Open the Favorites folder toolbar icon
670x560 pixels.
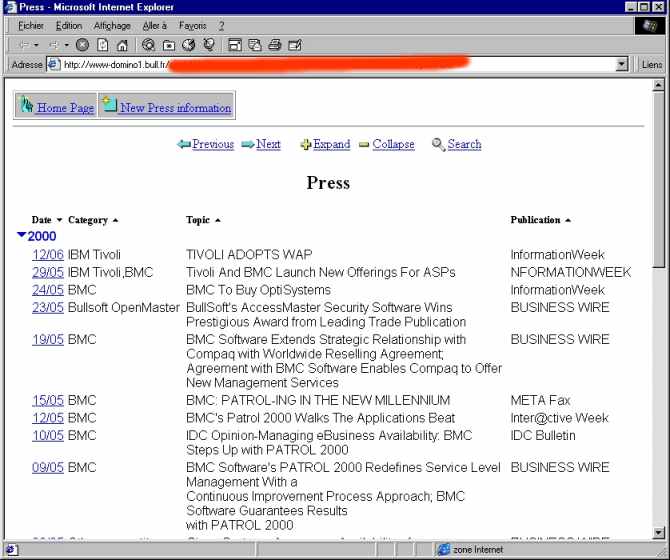[x=169, y=45]
